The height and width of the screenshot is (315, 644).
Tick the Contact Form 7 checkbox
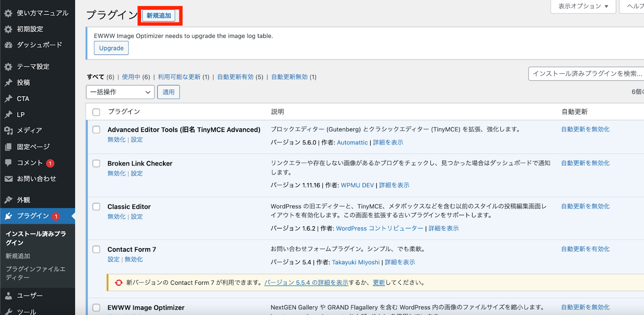pos(96,249)
